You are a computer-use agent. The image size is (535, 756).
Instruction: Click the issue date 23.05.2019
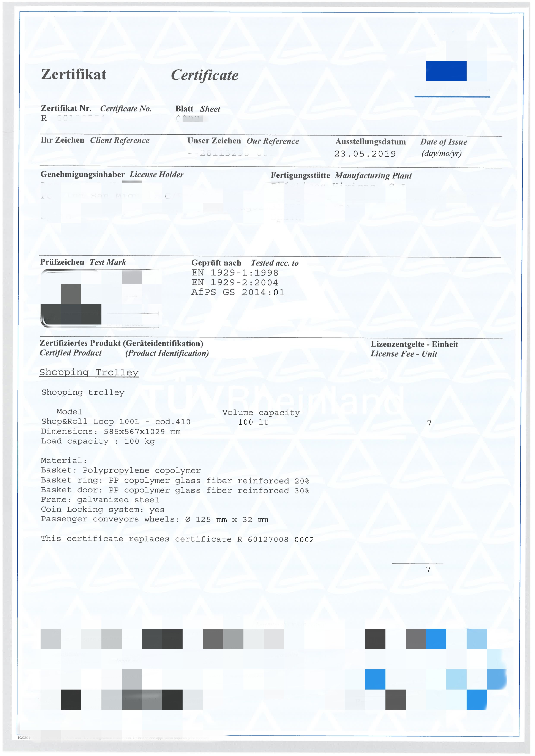coord(365,154)
